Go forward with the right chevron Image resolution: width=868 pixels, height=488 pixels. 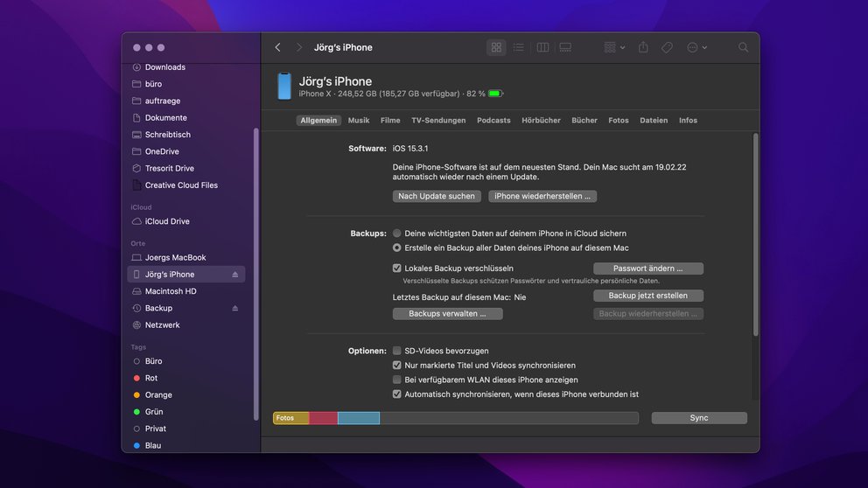pos(299,47)
